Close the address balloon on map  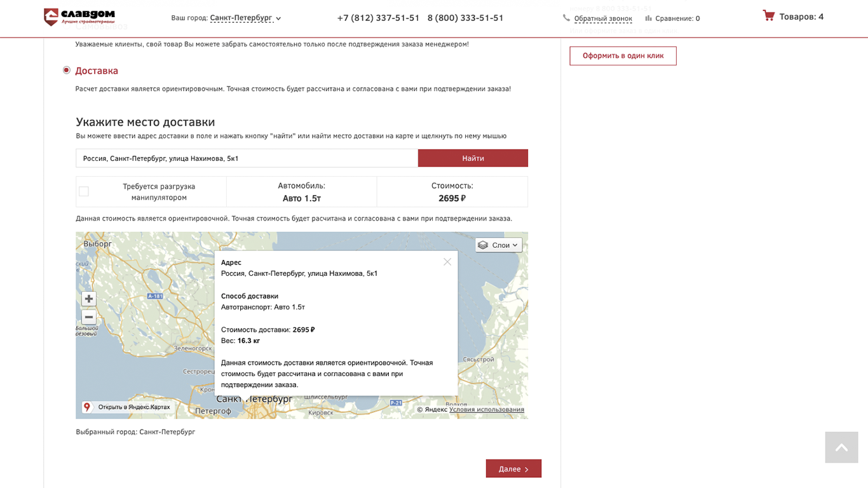(447, 262)
